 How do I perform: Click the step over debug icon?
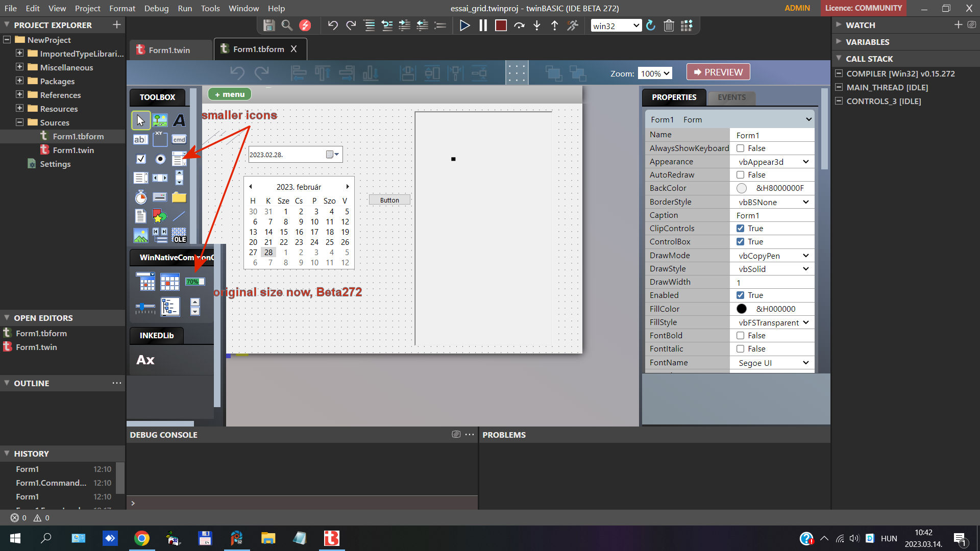click(x=519, y=26)
